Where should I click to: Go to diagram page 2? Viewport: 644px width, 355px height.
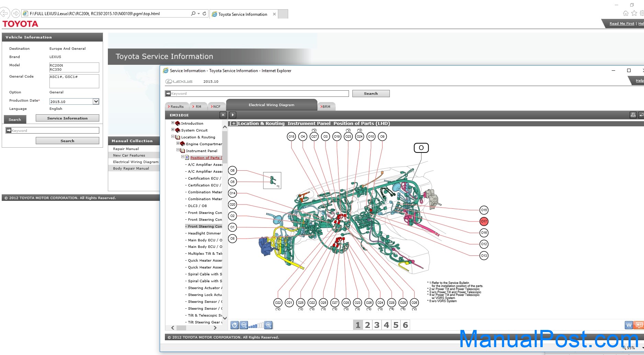coord(368,325)
